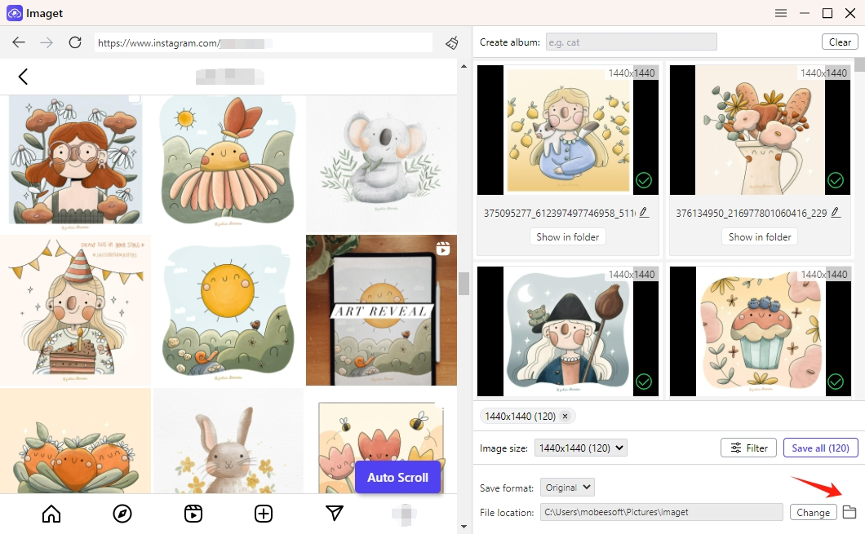Click the browser pane scroll up arrow
This screenshot has width=866, height=535.
point(463,66)
